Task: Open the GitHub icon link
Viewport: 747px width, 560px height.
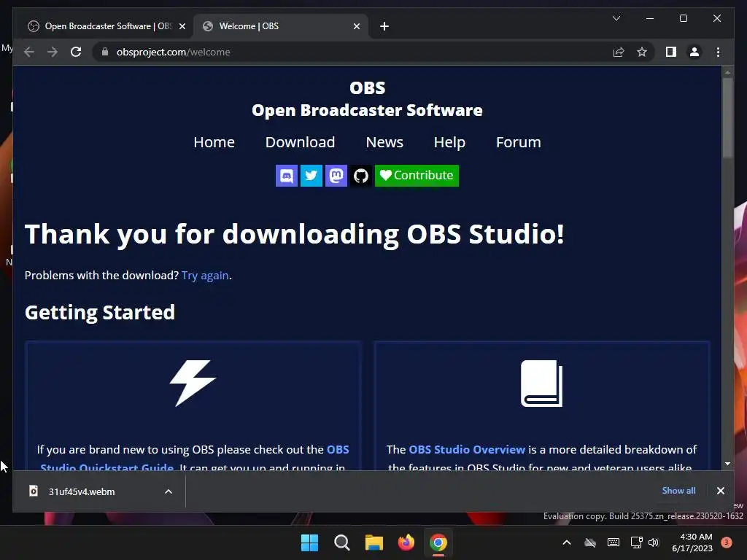Action: tap(360, 176)
